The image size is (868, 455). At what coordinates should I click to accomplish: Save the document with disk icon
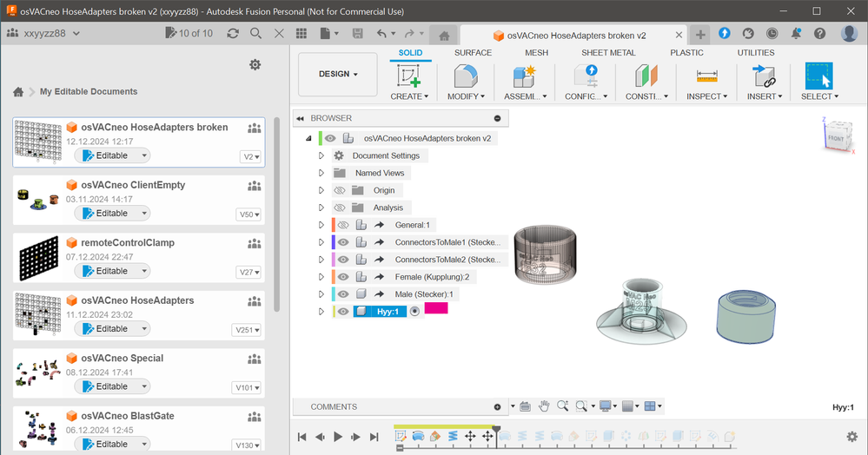[x=358, y=33]
